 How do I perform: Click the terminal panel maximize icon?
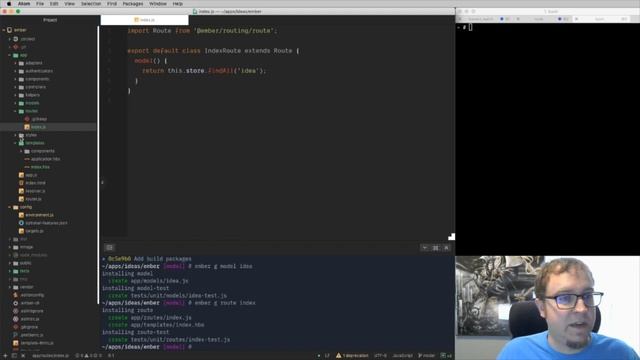pyautogui.click(x=436, y=248)
